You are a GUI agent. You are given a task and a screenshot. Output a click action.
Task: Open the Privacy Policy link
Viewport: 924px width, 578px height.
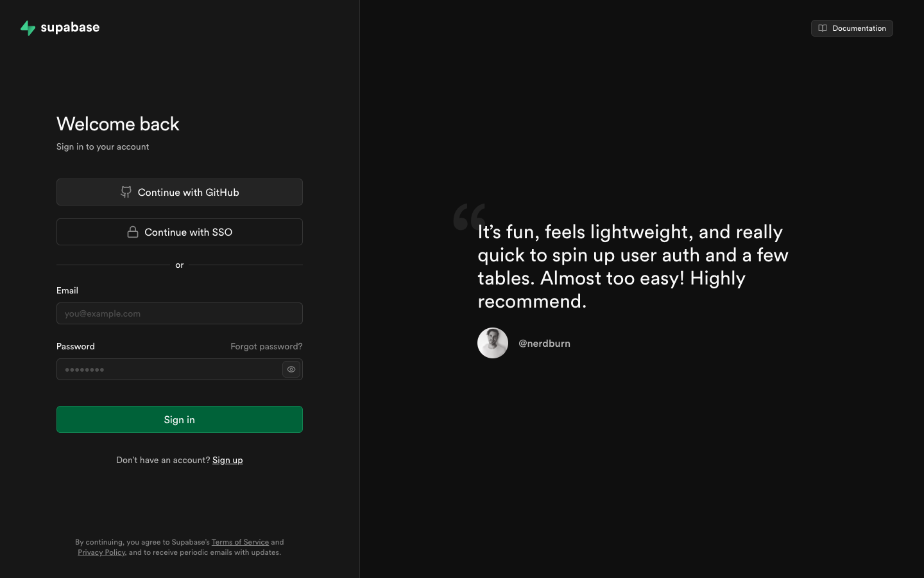(x=101, y=552)
